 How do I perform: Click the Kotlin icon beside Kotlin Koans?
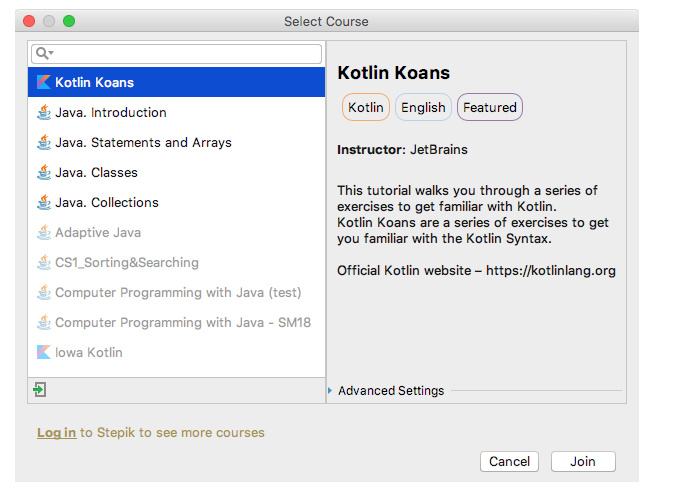[x=43, y=82]
